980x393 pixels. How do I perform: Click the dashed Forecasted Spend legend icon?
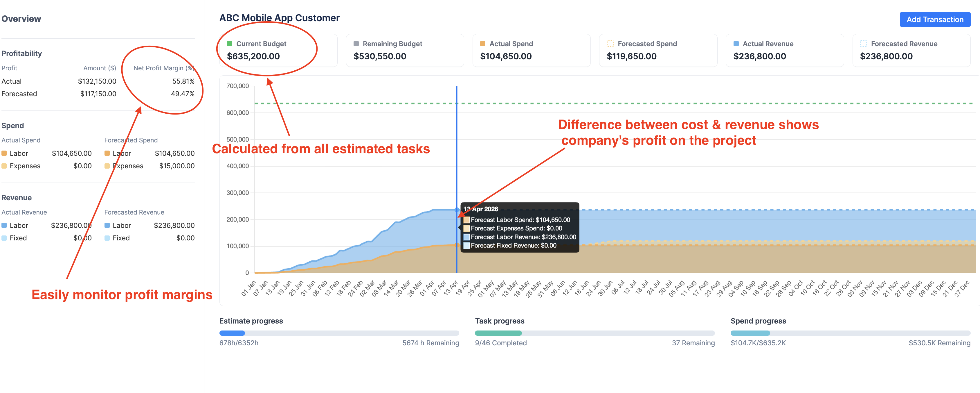pos(610,44)
